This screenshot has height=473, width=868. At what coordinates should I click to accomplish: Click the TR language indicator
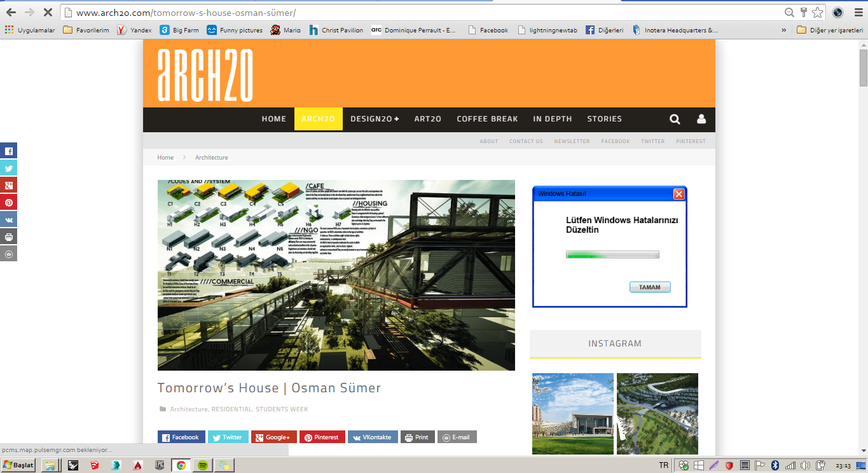pos(664,465)
